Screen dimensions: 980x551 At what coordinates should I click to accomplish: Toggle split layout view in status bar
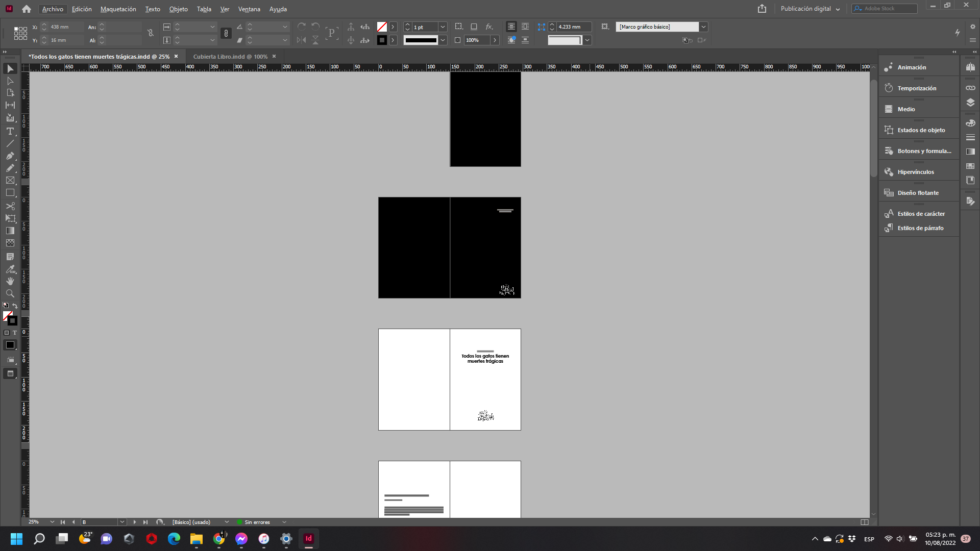(864, 522)
